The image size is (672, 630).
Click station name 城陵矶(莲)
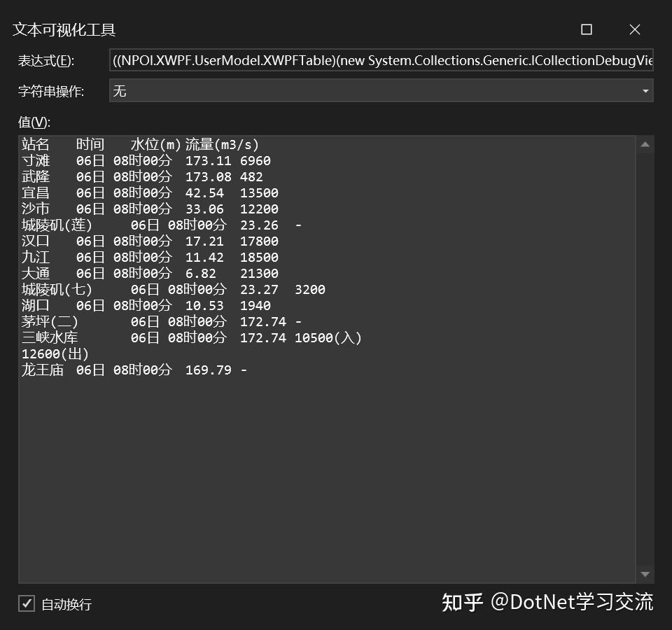pos(57,225)
